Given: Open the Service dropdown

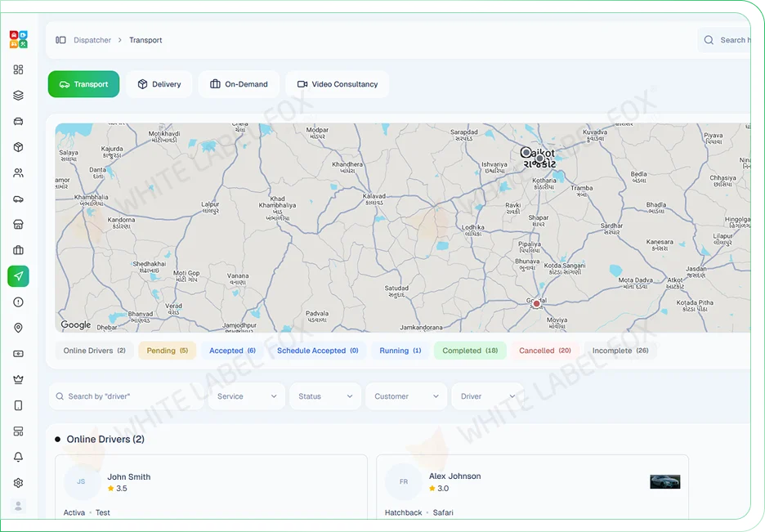Looking at the screenshot, I should pos(247,396).
